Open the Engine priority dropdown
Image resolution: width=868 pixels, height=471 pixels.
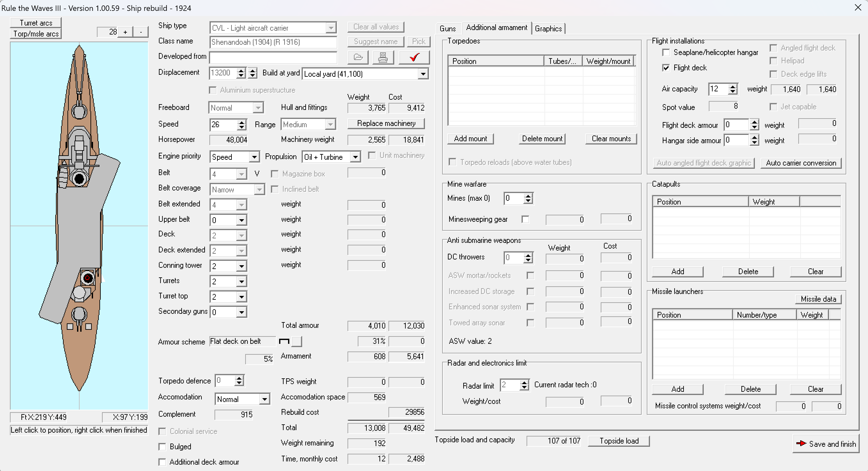(254, 157)
